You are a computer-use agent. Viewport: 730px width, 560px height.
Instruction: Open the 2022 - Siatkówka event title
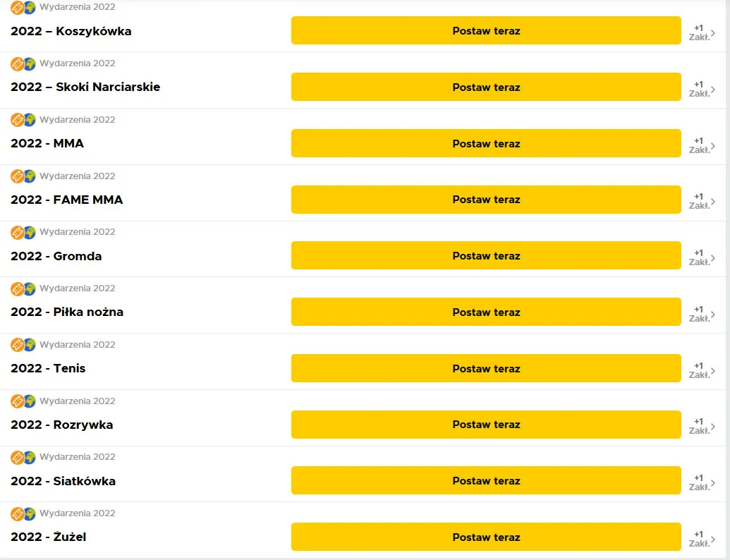tap(63, 481)
